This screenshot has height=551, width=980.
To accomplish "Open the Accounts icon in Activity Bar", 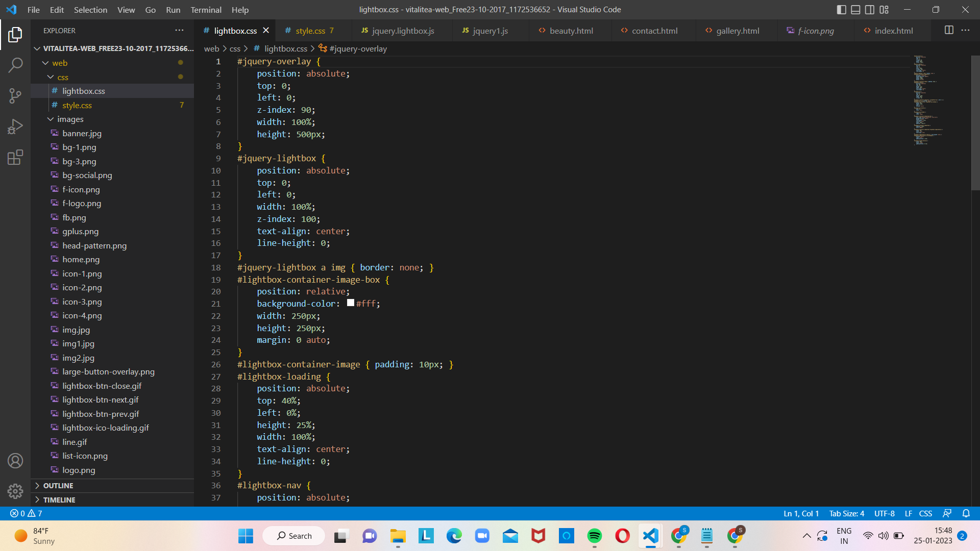I will coord(15,460).
